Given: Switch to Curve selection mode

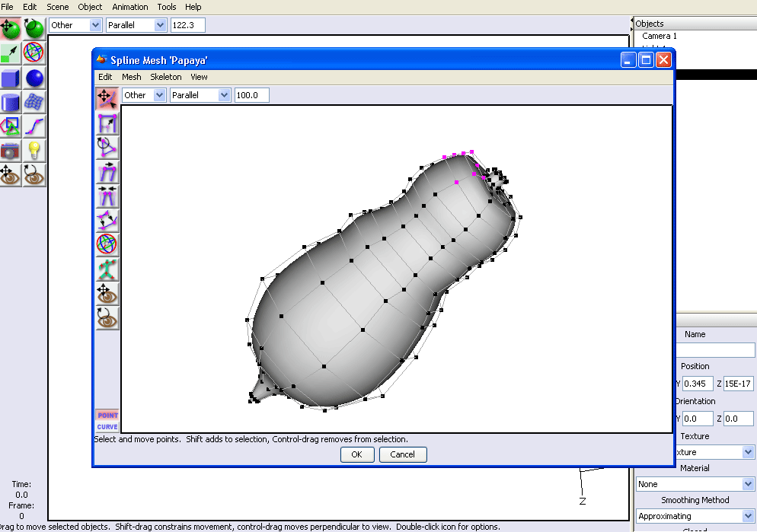Looking at the screenshot, I should (107, 427).
